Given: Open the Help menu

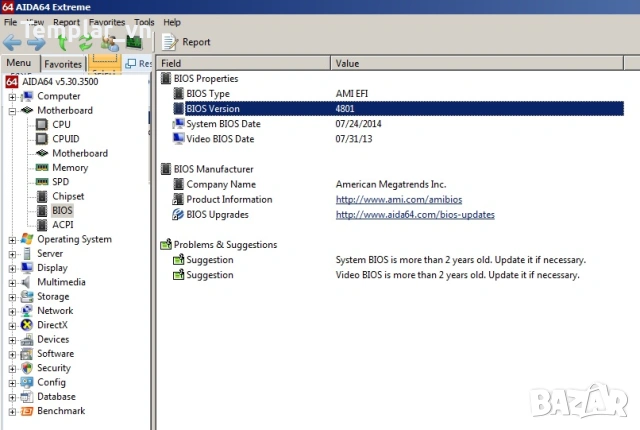Looking at the screenshot, I should coord(172,22).
